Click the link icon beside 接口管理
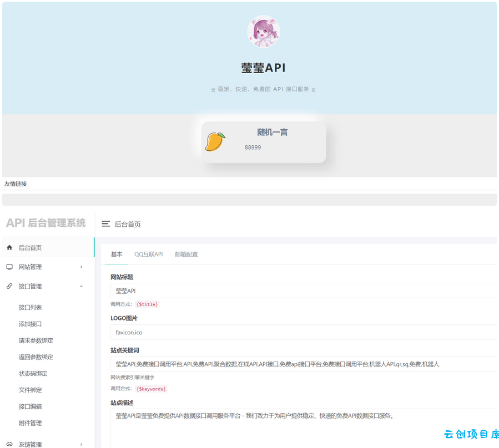Viewport: 499px width, 448px height. 9,286
